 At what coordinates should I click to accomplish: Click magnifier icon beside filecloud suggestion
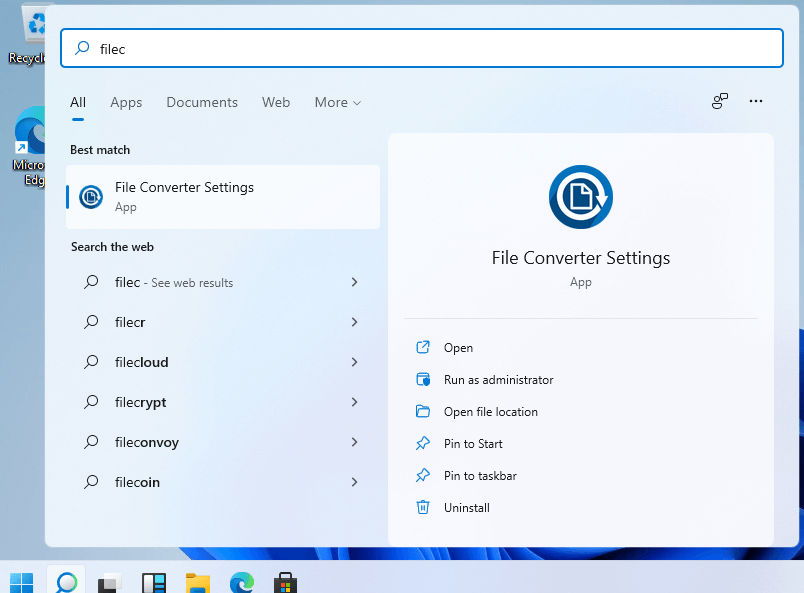tap(91, 362)
